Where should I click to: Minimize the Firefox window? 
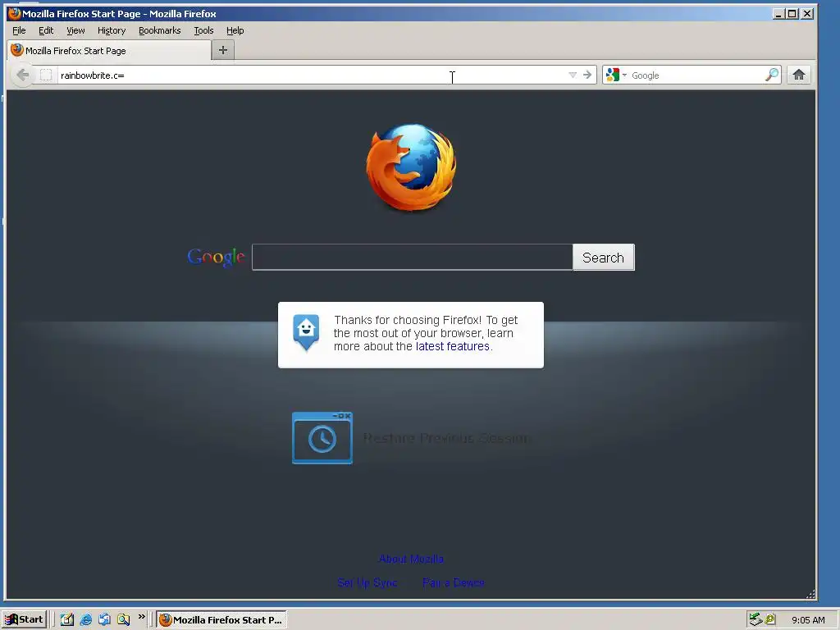point(778,13)
